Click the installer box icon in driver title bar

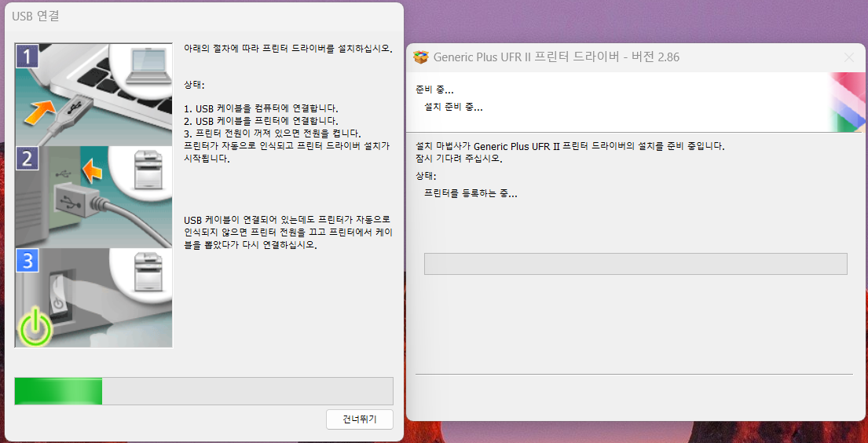[421, 57]
